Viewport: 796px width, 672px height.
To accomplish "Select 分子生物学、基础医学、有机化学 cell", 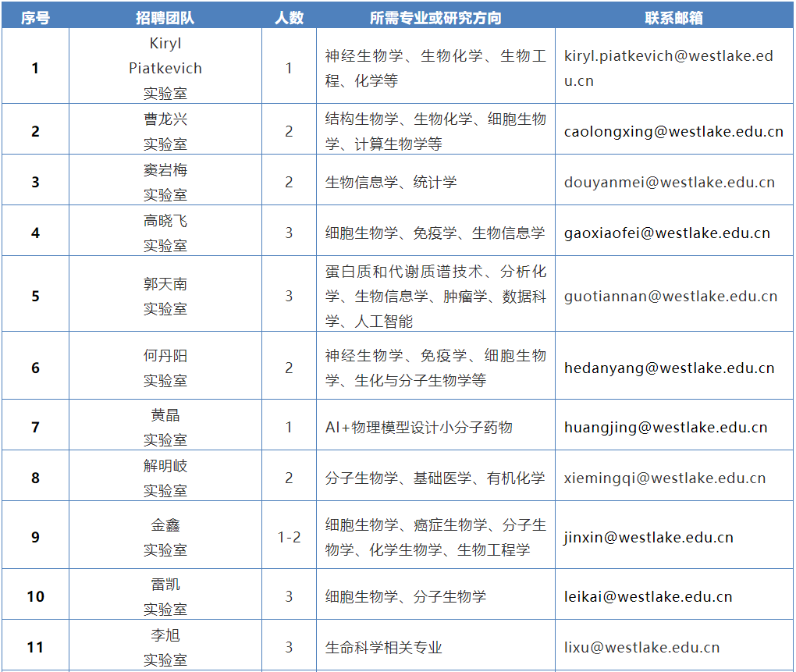I will pos(435,475).
